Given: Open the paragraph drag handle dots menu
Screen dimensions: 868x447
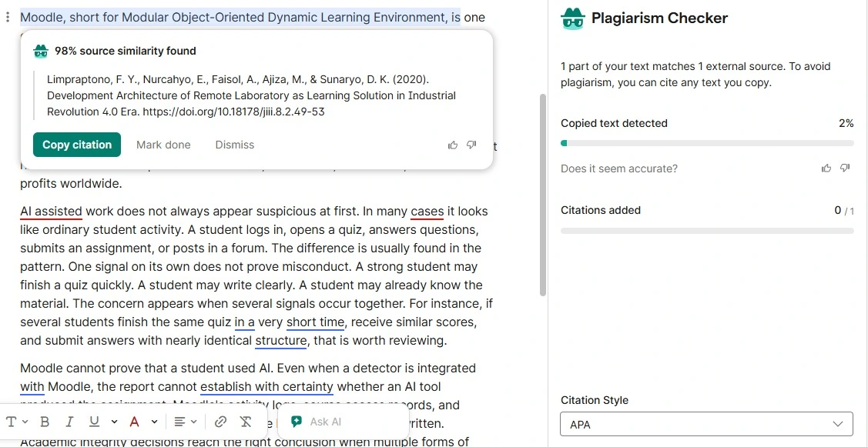Looking at the screenshot, I should 7,17.
